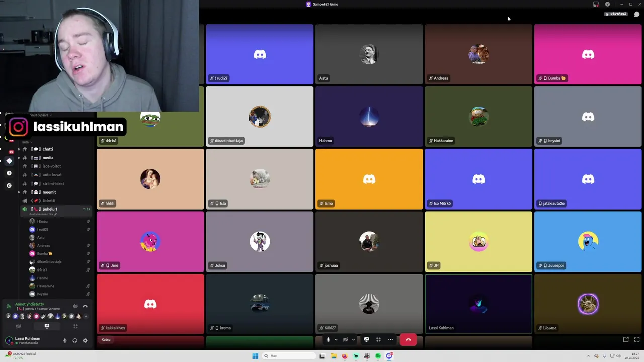This screenshot has height=362, width=644.
Task: Pop out the call window
Action: point(626,340)
